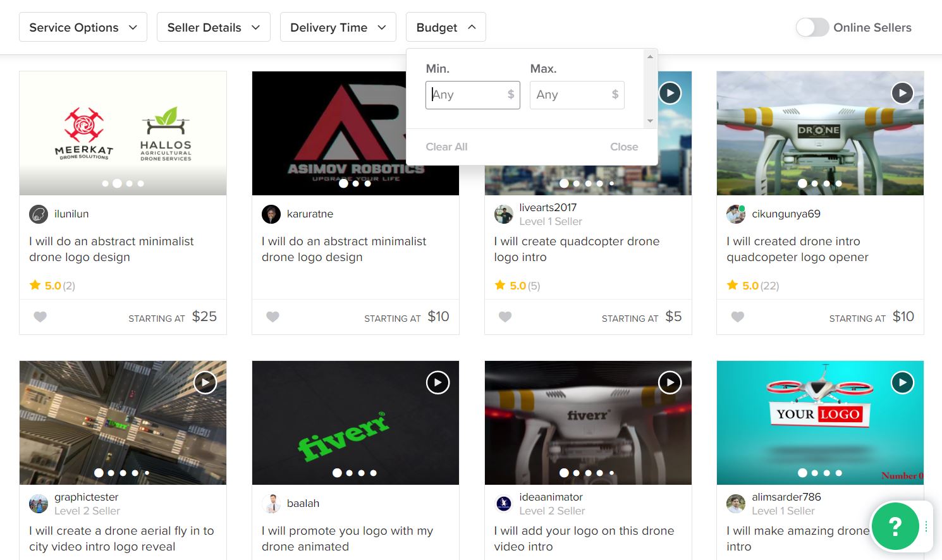Collapse the Budget filter dropdown
The image size is (942, 560).
click(446, 27)
